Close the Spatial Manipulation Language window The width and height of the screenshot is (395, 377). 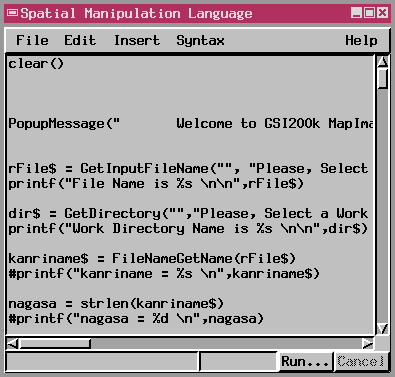tap(382, 13)
